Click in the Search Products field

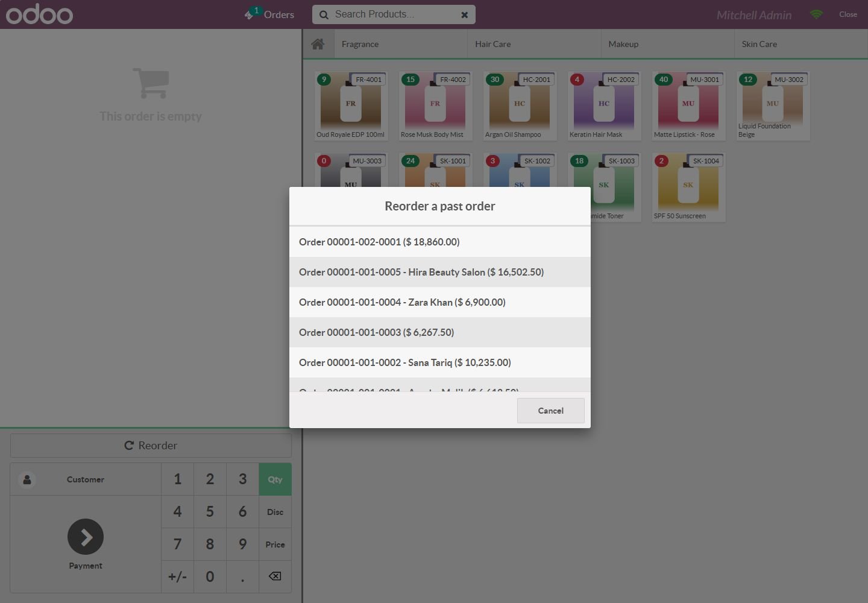(x=394, y=14)
